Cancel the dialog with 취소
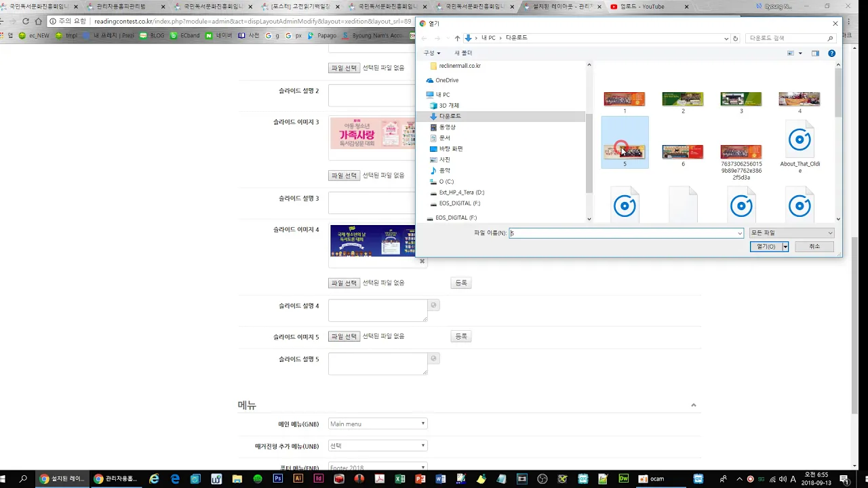This screenshot has width=868, height=488. [x=814, y=247]
